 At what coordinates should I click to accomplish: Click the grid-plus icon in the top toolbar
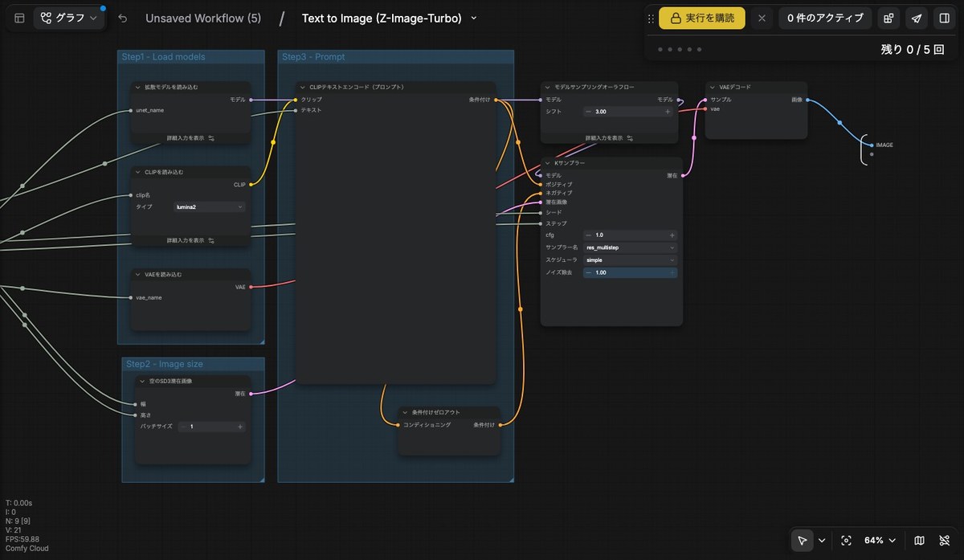(888, 18)
